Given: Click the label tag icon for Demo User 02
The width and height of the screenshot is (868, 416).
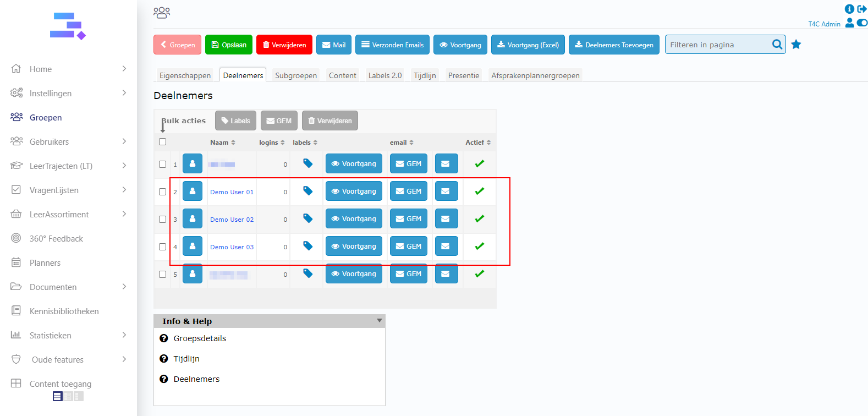Looking at the screenshot, I should pos(308,218).
